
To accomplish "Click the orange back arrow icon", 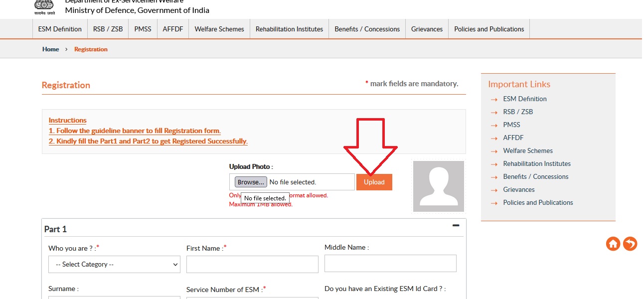I will tap(630, 244).
